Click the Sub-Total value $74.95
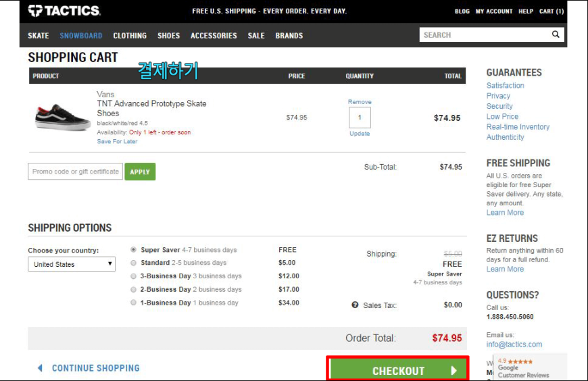Screen dimensions: 588x381 [x=451, y=167]
